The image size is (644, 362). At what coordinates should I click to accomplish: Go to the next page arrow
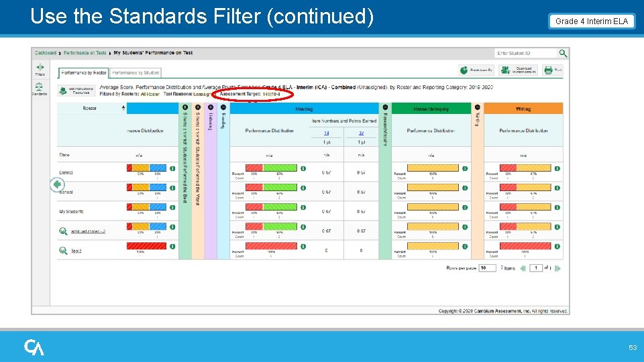coord(557,268)
